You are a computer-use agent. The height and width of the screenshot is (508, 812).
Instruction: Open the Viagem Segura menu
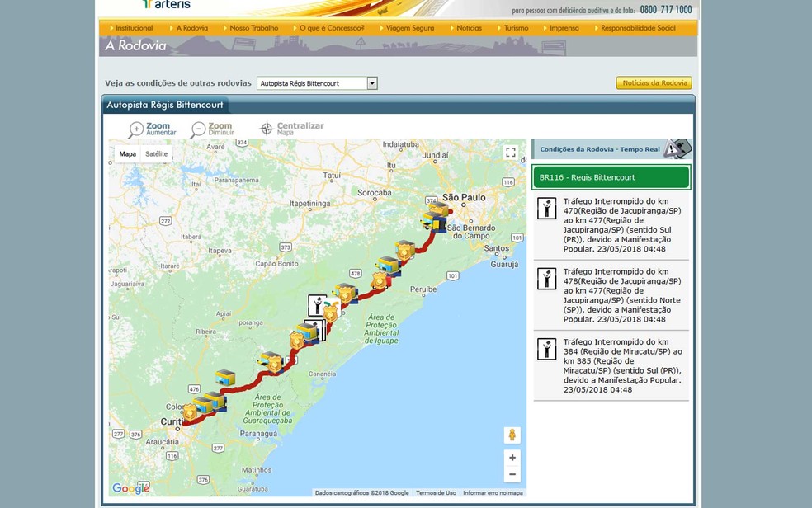[x=409, y=28]
